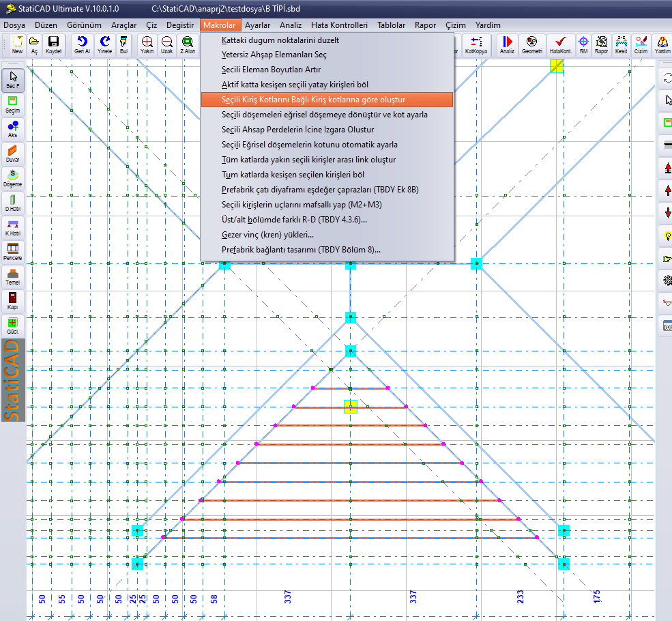The width and height of the screenshot is (672, 621).
Task: Select Seçili Kiriş Kotlarını Bağlı Kiriş entry
Action: pyautogui.click(x=327, y=100)
